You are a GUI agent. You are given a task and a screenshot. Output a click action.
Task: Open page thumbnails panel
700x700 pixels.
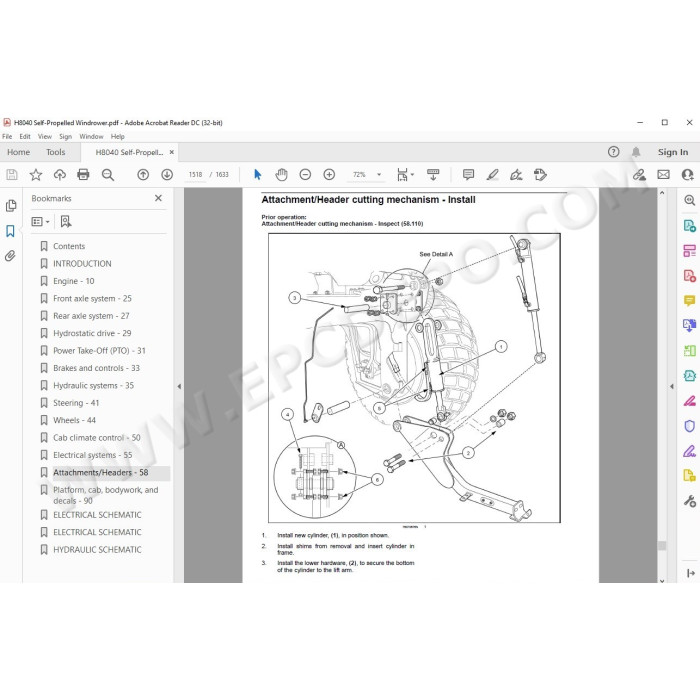(x=11, y=205)
